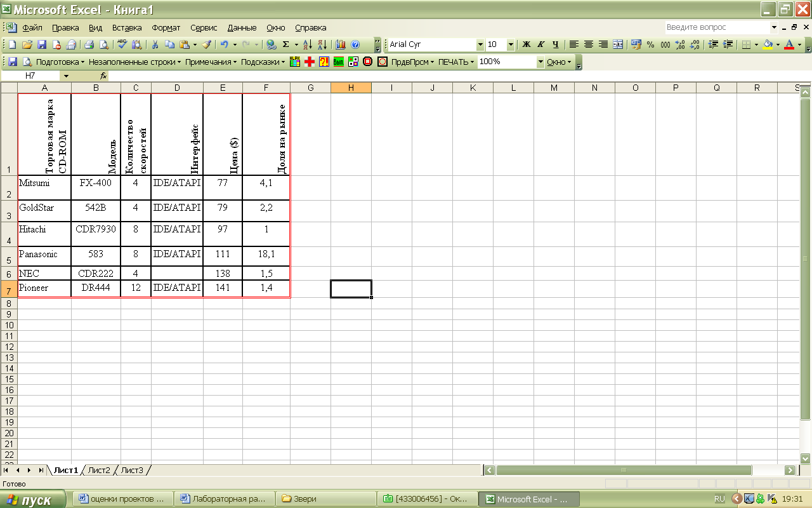Screen dimensions: 812x508
Task: Open Print Preview from the standard toolbar
Action: point(104,44)
